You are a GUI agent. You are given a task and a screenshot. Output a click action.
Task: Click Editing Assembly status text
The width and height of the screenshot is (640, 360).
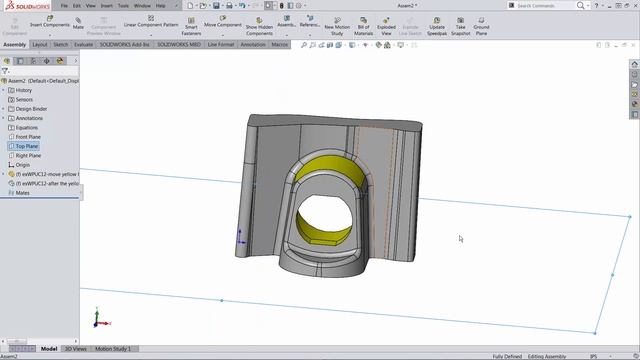pyautogui.click(x=547, y=356)
